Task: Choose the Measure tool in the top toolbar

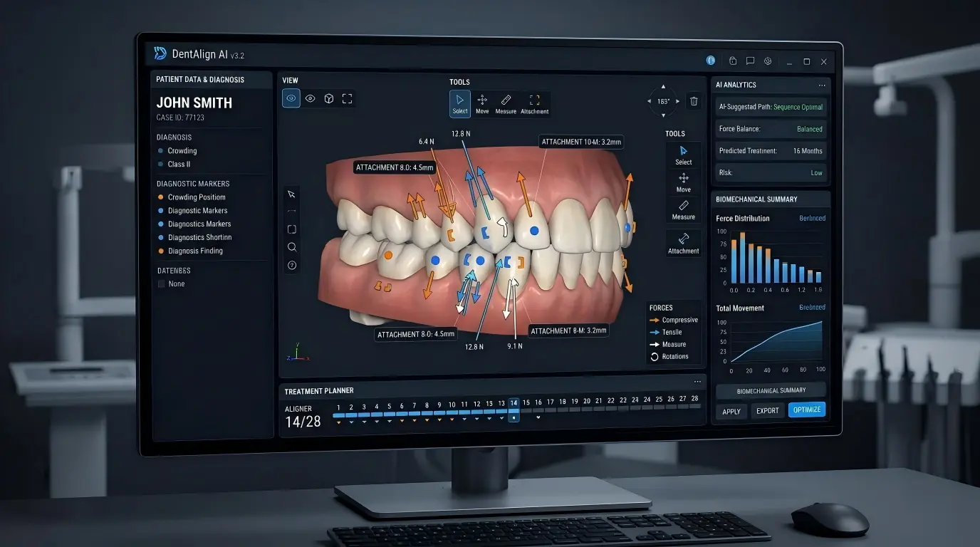Action: tap(506, 104)
